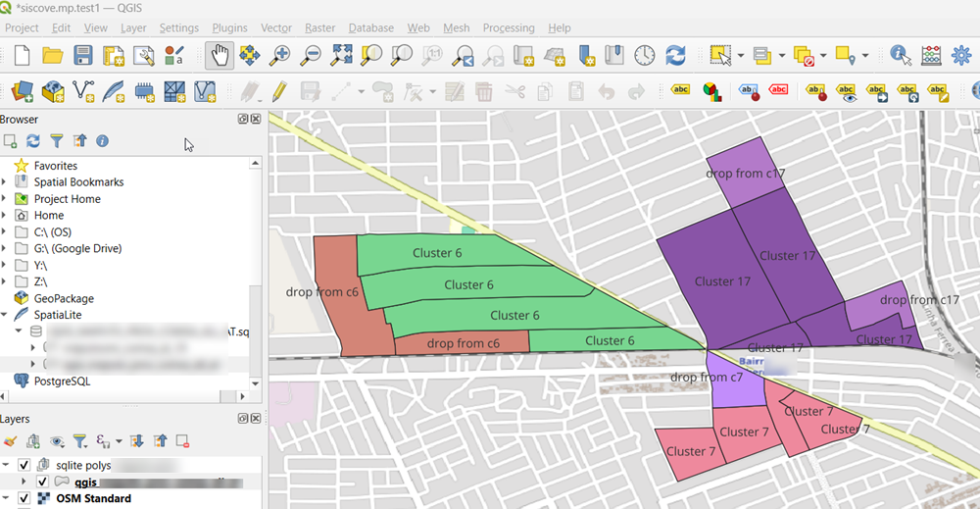Image resolution: width=980 pixels, height=509 pixels.
Task: Collapse all layers in the Layers panel
Action: point(160,441)
